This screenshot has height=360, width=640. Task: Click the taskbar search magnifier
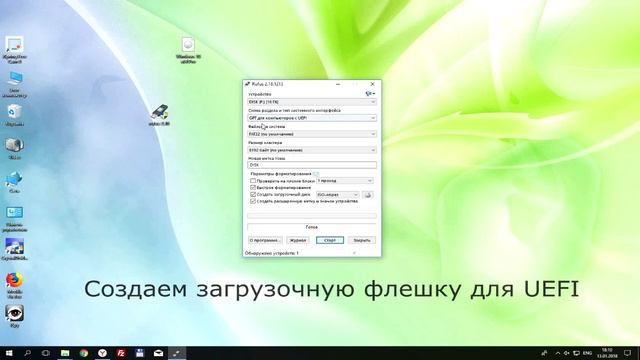click(x=27, y=353)
